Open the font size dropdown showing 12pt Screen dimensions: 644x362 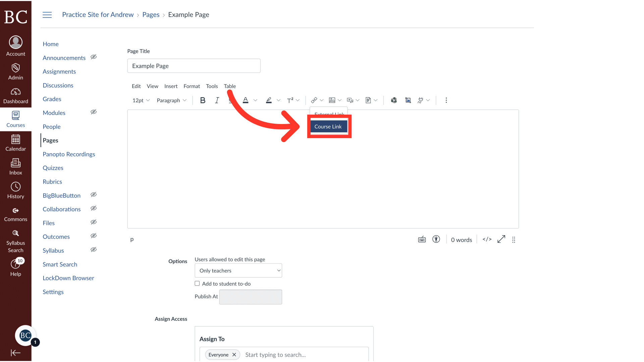click(141, 100)
